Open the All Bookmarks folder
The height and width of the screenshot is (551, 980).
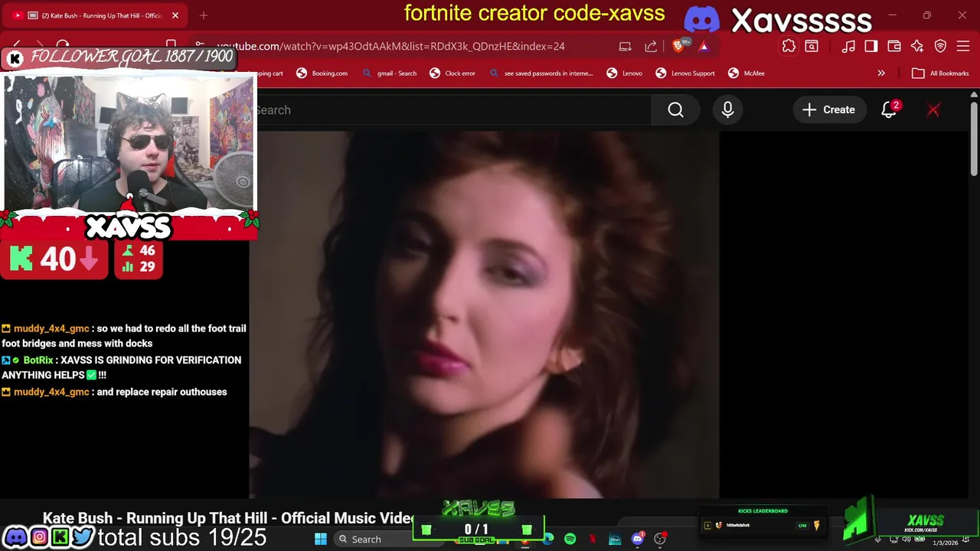[x=940, y=73]
